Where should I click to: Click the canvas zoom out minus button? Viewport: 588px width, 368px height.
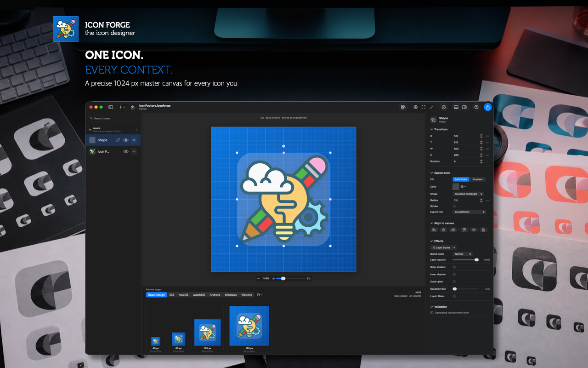[259, 278]
